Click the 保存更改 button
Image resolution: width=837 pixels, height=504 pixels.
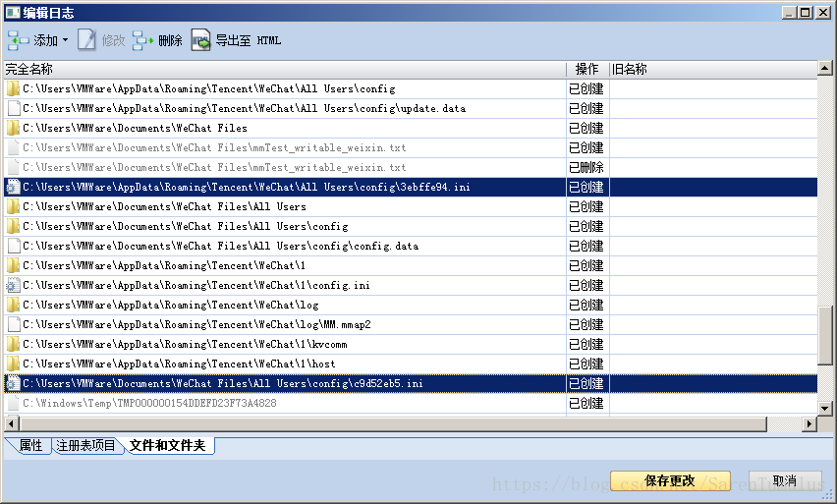click(x=670, y=481)
